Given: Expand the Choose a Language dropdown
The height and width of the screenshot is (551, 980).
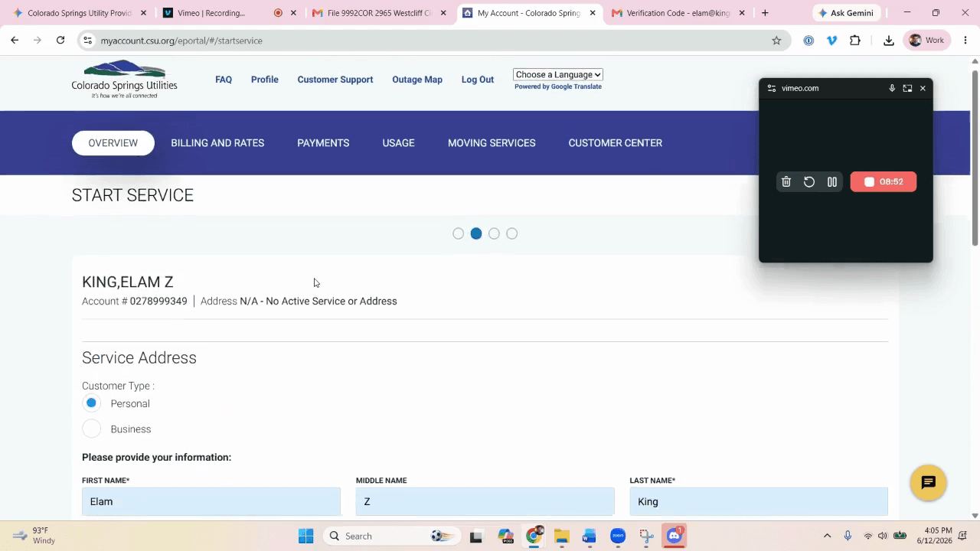Looking at the screenshot, I should pos(558,74).
